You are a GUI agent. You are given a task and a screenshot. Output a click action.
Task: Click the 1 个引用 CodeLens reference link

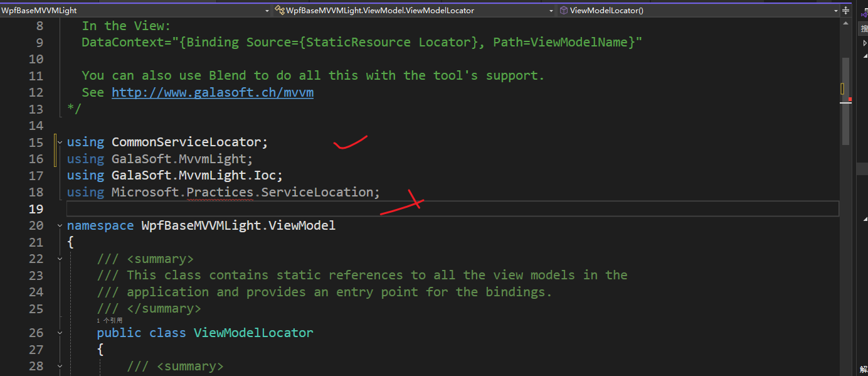pos(110,320)
